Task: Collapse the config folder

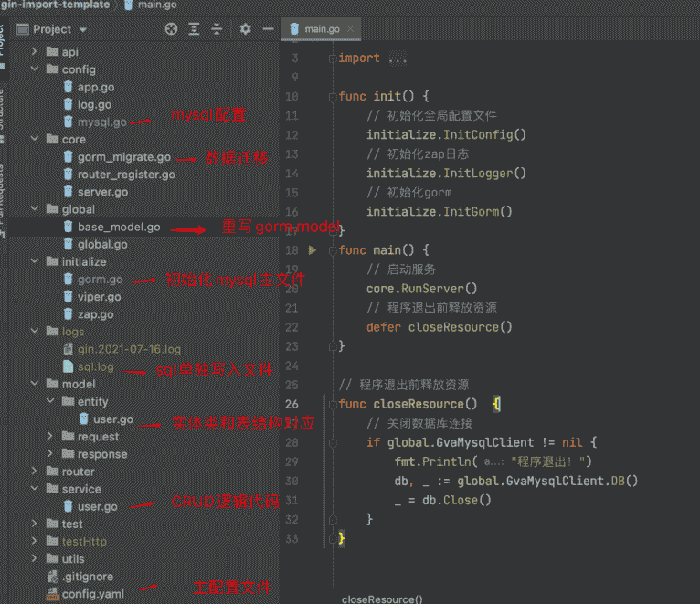Action: point(35,69)
